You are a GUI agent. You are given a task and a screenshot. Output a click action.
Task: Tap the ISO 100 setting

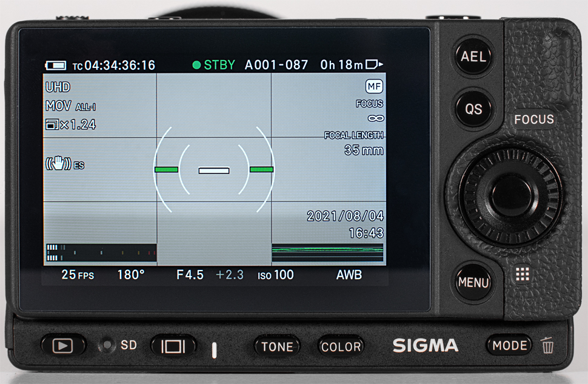click(x=276, y=275)
